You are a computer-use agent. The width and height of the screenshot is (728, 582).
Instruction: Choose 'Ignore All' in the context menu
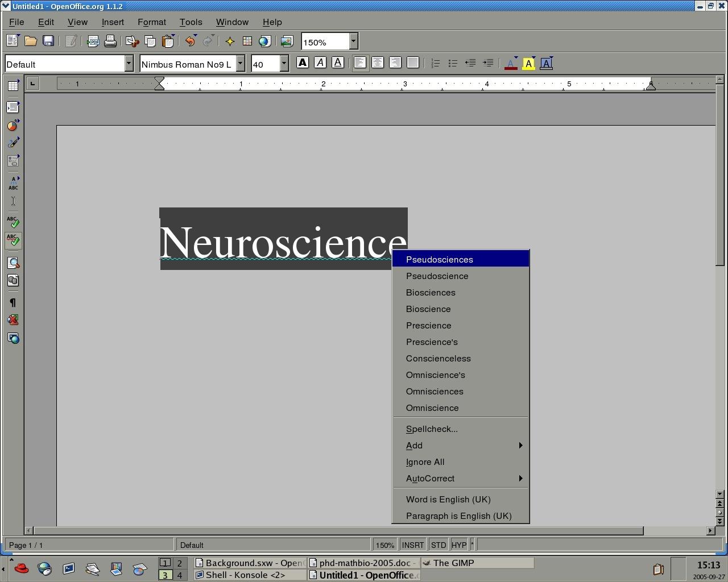point(425,462)
